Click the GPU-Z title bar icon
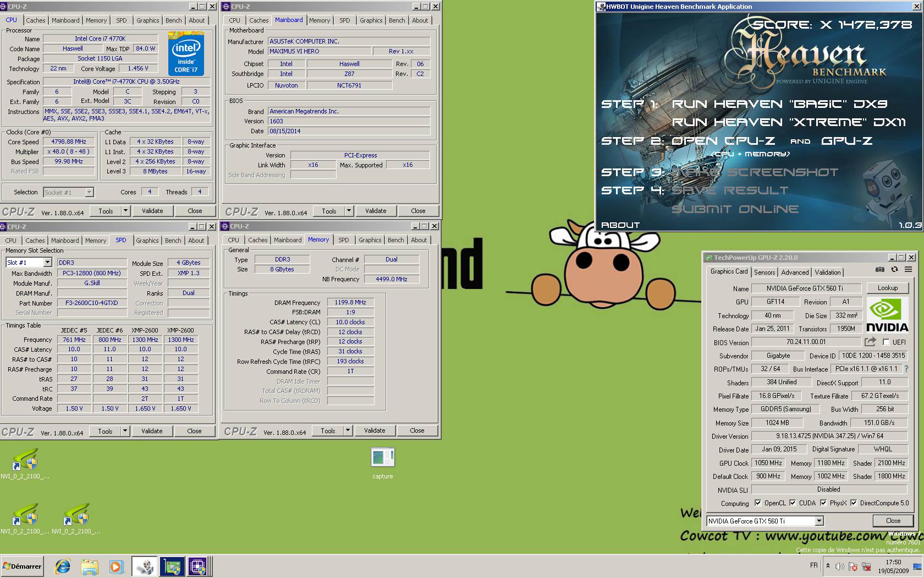This screenshot has height=578, width=924. 709,257
